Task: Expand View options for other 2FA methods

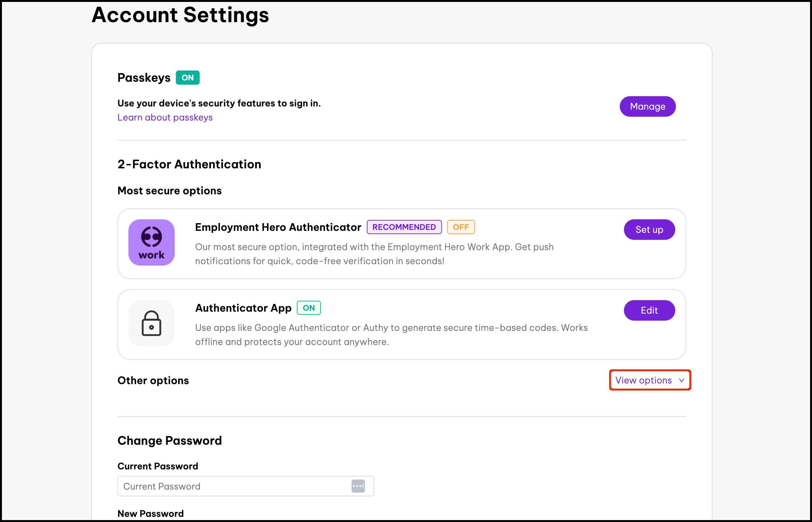Action: point(644,380)
